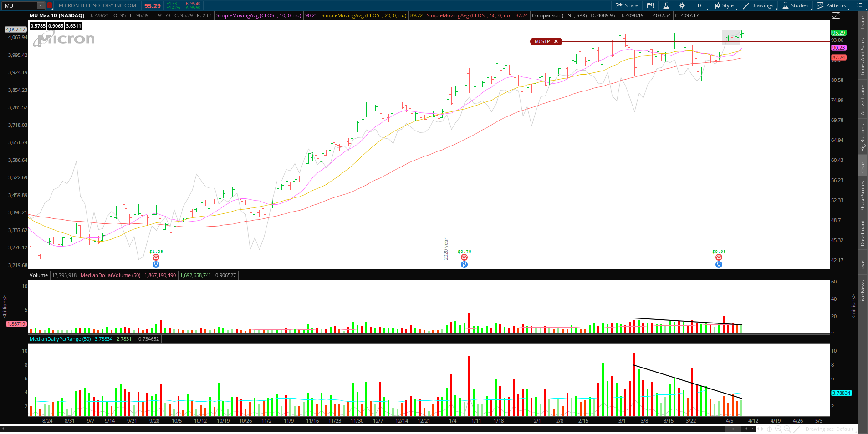The height and width of the screenshot is (434, 868).
Task: Open the Patterns menu
Action: point(832,5)
